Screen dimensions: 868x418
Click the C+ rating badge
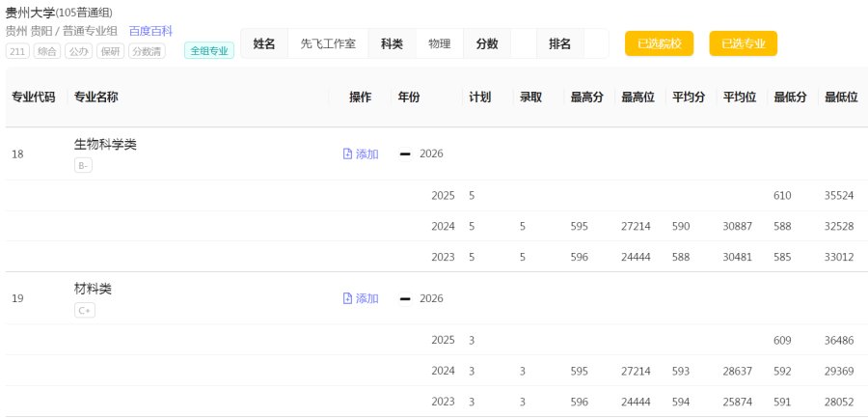[x=85, y=311]
